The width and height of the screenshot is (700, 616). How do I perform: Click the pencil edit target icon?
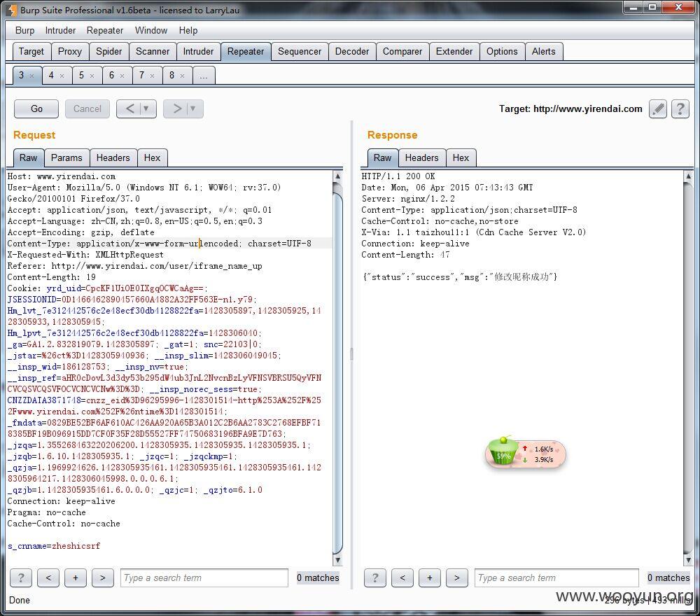tap(658, 109)
